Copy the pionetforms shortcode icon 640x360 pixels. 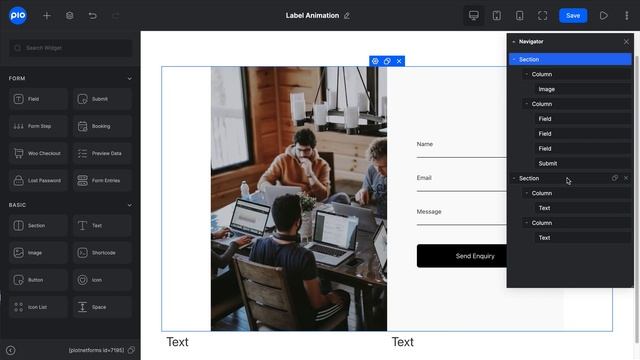click(131, 350)
